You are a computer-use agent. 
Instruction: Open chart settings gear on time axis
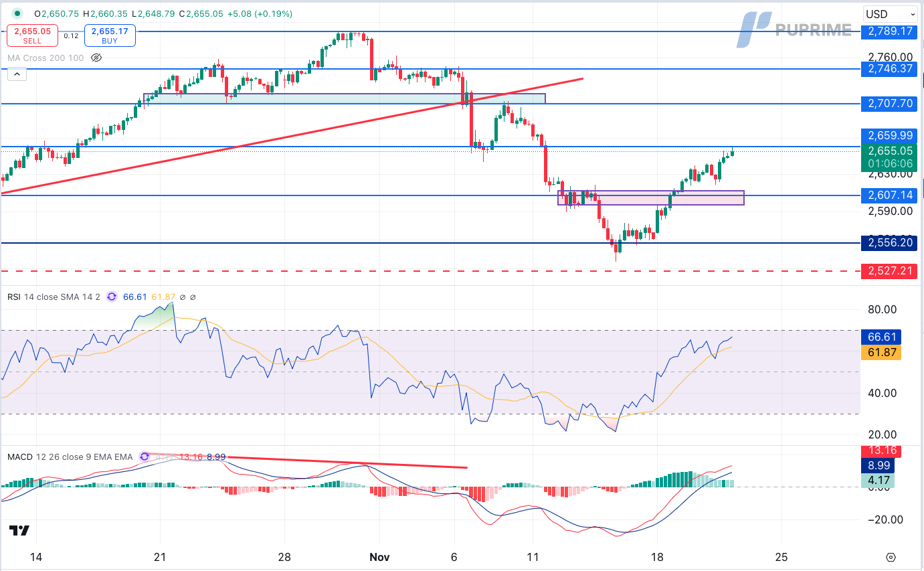pyautogui.click(x=890, y=557)
